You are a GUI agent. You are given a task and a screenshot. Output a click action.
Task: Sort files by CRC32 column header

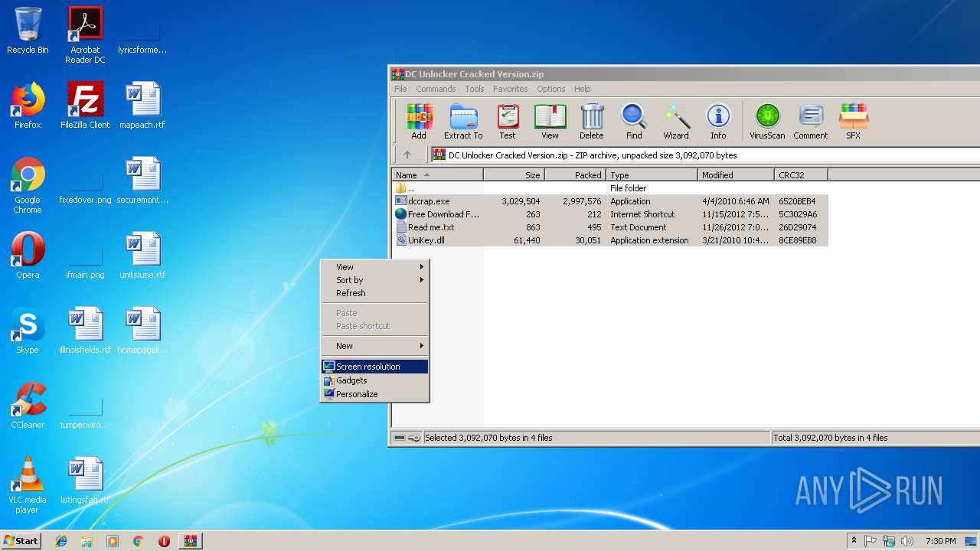[801, 175]
